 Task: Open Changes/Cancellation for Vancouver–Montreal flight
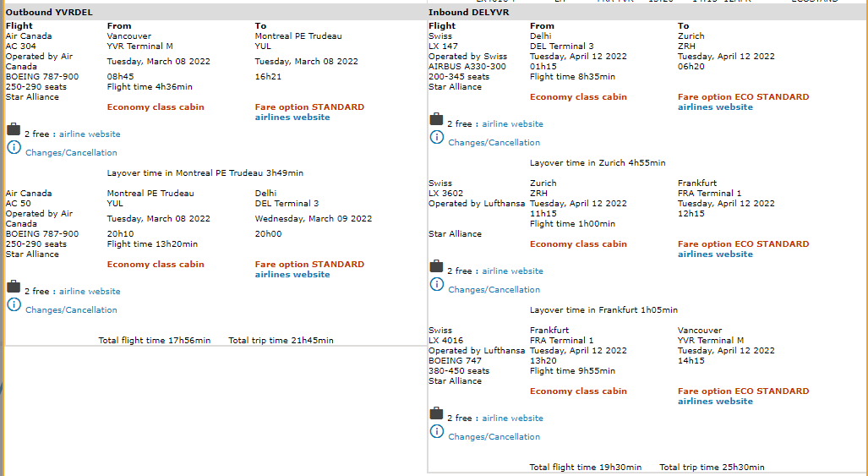coord(71,153)
